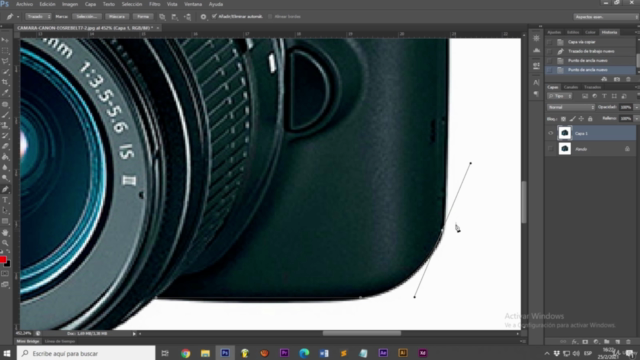Switch to the Trazados tab
Screen dimensions: 640x360
pos(592,87)
